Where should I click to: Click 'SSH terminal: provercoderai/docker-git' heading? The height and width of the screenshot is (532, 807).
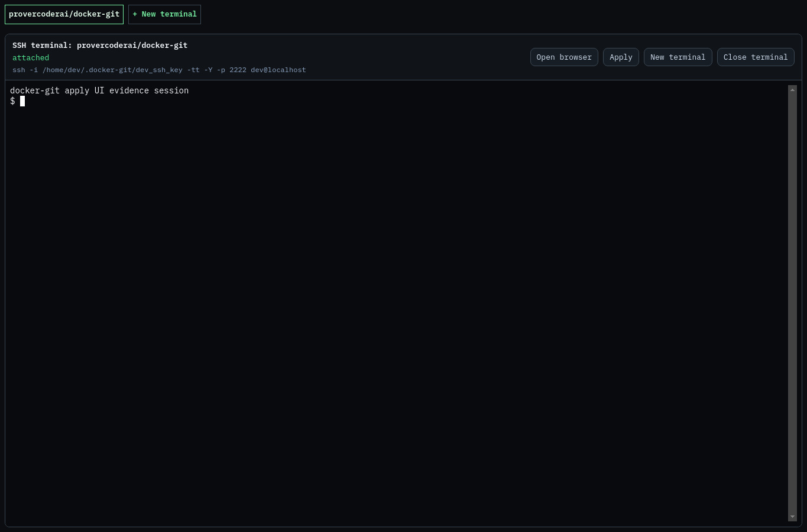point(100,46)
